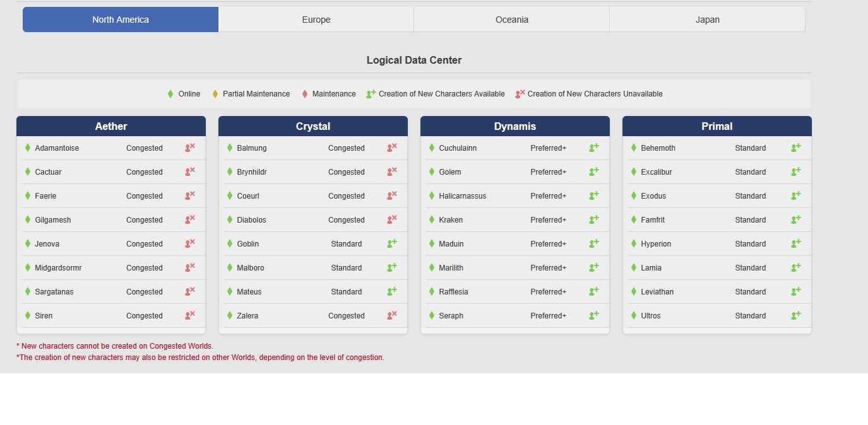Click the yellow Partial Maintenance legend diamond
The height and width of the screenshot is (425, 868).
click(x=215, y=94)
